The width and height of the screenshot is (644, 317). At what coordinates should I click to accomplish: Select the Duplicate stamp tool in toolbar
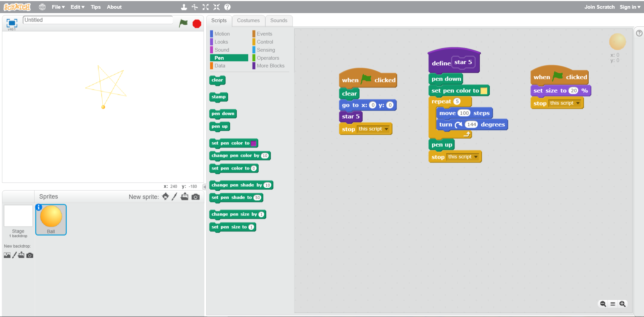click(x=184, y=7)
